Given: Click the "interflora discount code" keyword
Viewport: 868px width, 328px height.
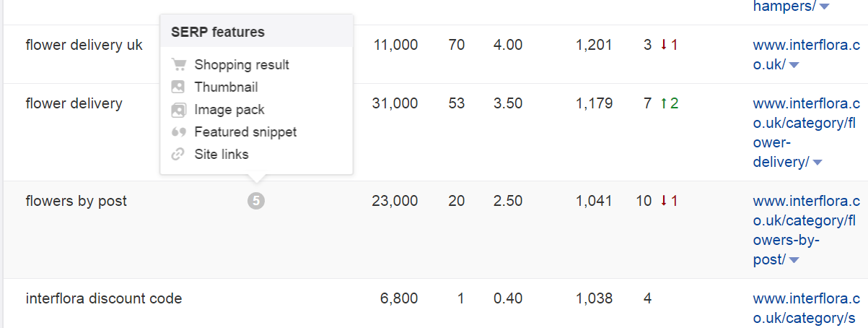Looking at the screenshot, I should [103, 298].
